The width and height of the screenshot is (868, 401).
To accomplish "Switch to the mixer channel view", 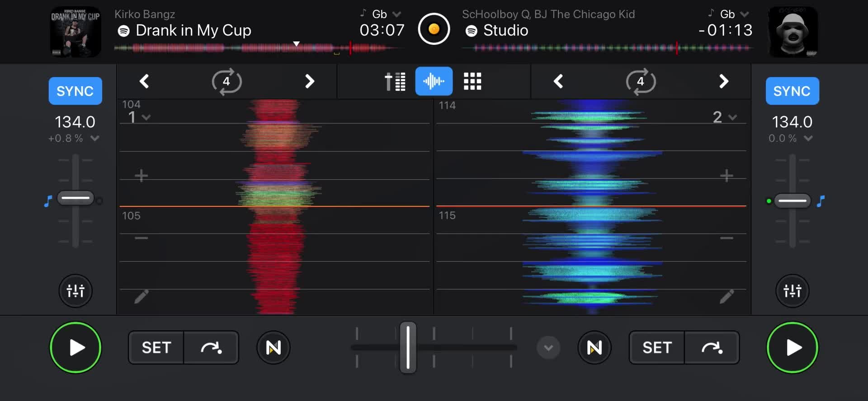I will pos(395,81).
